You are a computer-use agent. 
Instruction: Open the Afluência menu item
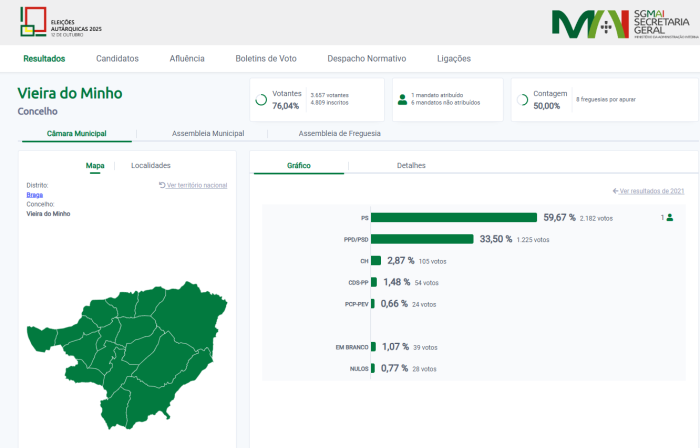point(187,59)
